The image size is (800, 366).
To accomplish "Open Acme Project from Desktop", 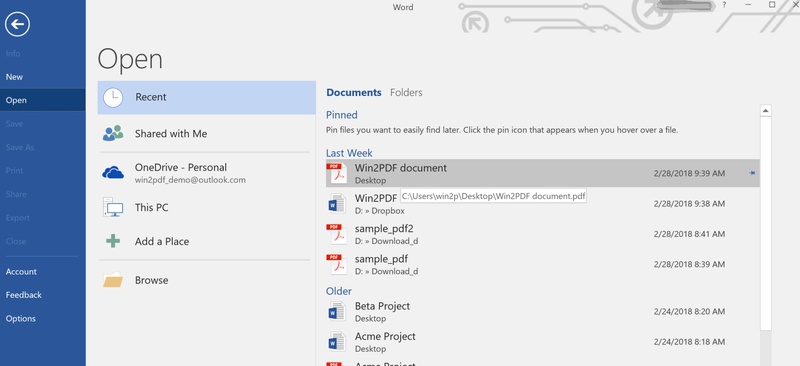I will (x=385, y=336).
